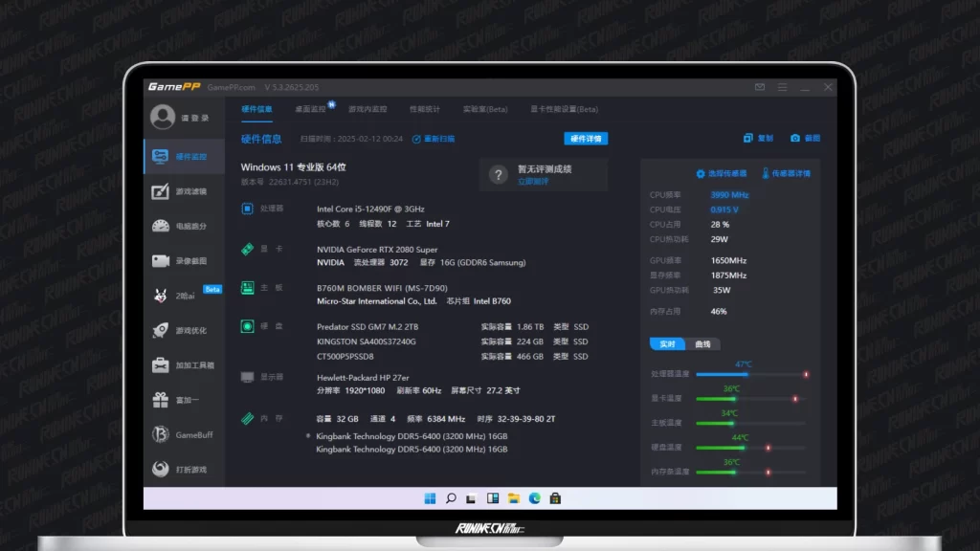
Task: Click the 重新扫描 rescan link
Action: click(434, 139)
